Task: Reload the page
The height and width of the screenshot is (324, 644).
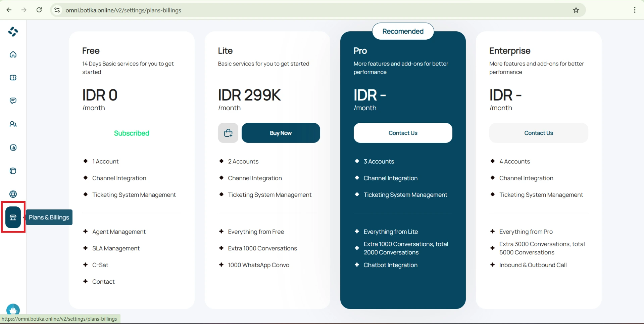Action: pos(39,10)
